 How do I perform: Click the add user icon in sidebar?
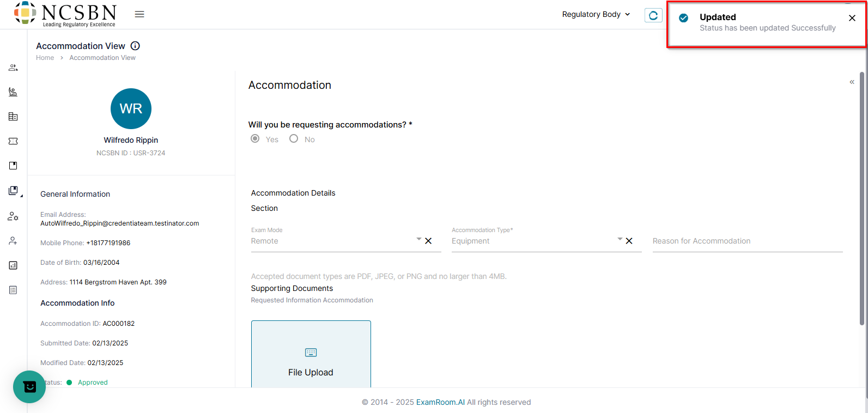tap(13, 241)
